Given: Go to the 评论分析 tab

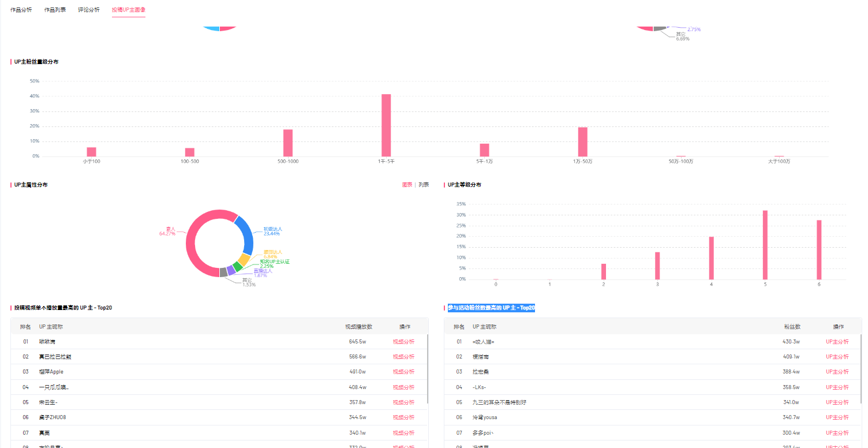Looking at the screenshot, I should pyautogui.click(x=89, y=10).
